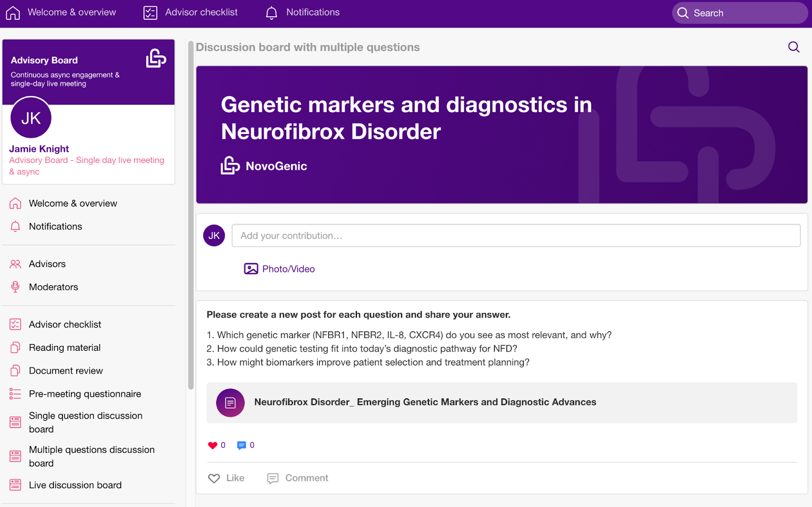Click the sidebar Welcome & overview home icon
The height and width of the screenshot is (507, 812).
[x=15, y=204]
